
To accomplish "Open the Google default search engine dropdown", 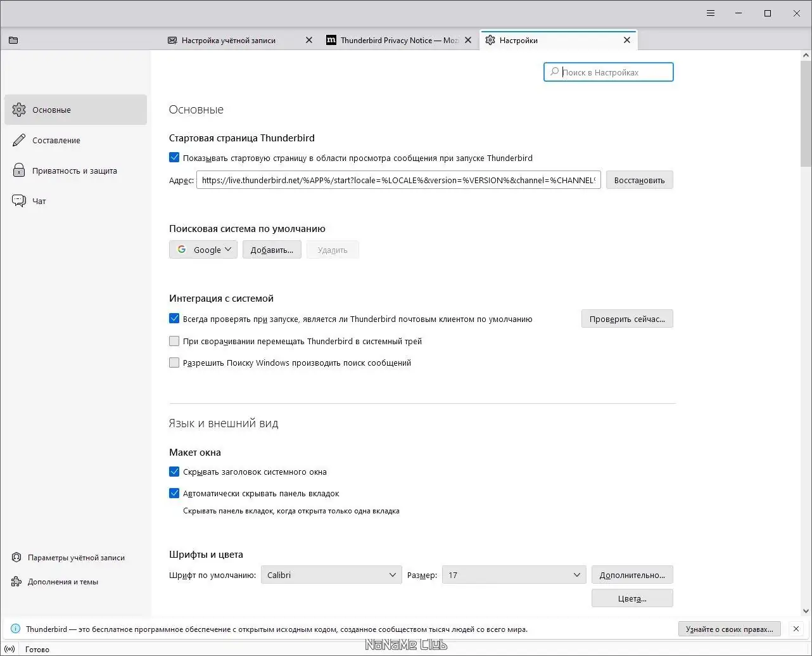I will [x=203, y=250].
